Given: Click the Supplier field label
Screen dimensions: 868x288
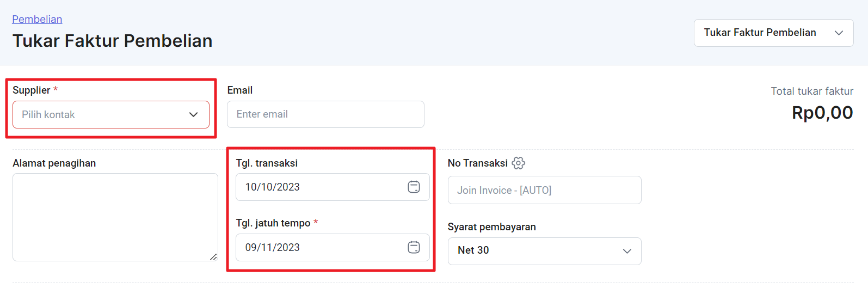Looking at the screenshot, I should pos(32,90).
